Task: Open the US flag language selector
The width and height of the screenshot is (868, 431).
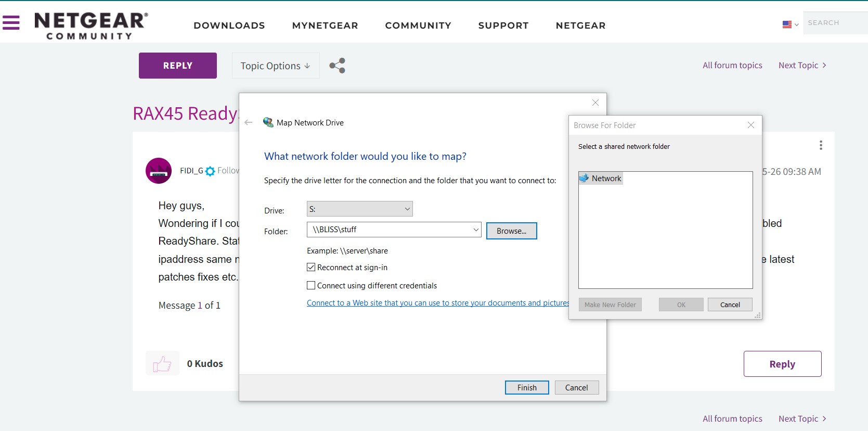Action: pos(790,24)
